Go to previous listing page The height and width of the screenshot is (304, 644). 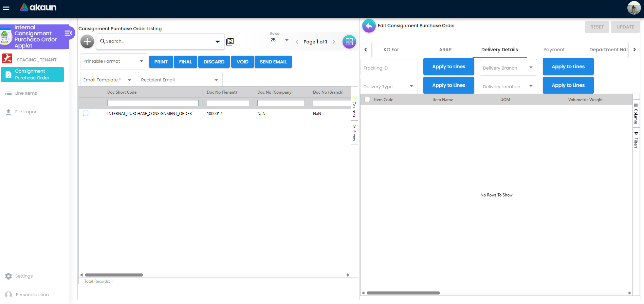[x=297, y=42]
